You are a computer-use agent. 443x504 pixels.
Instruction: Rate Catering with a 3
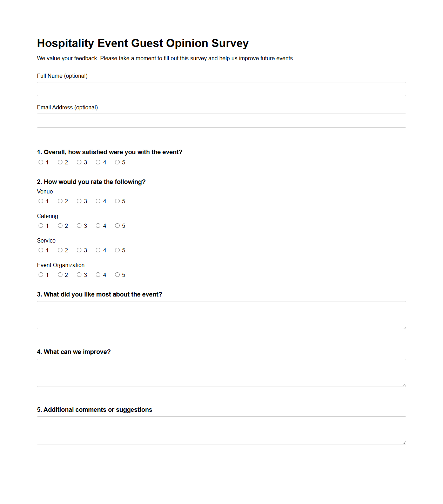79,226
